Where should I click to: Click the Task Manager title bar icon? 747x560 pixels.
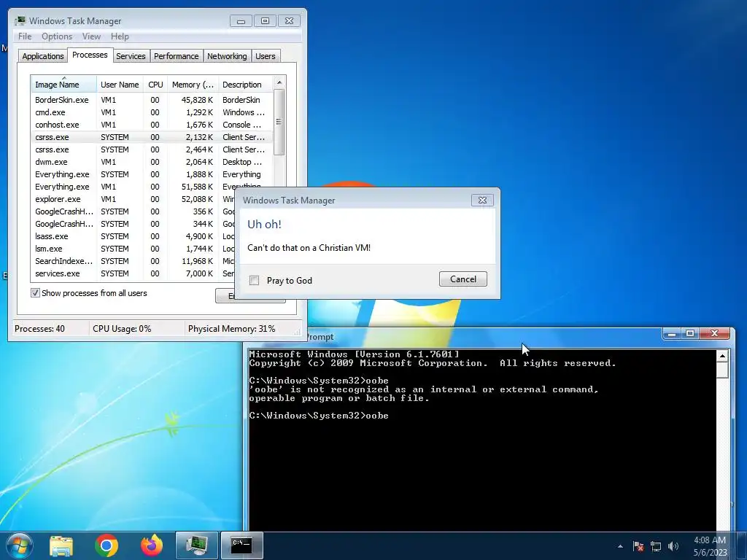point(20,21)
